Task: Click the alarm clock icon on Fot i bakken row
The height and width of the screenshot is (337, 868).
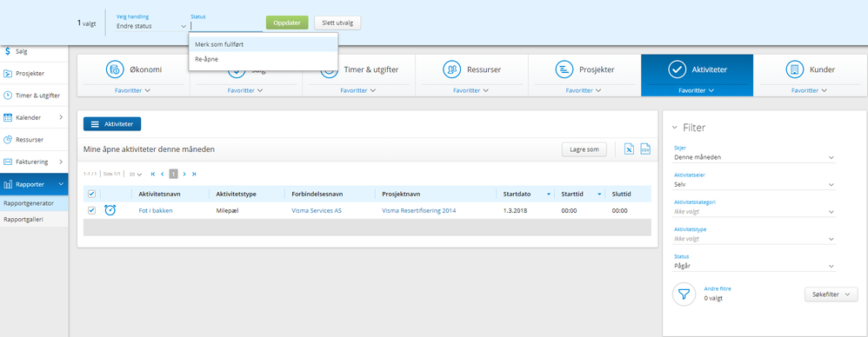Action: (110, 210)
